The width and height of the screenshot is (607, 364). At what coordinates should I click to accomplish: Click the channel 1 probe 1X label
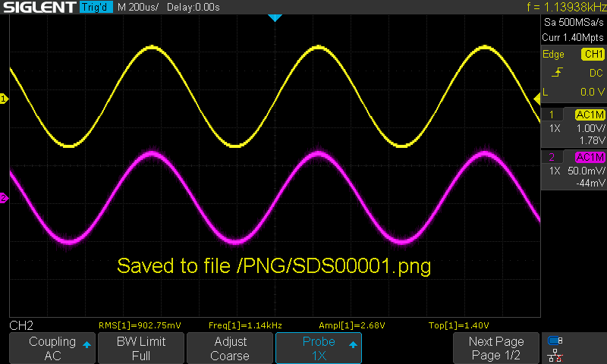555,128
